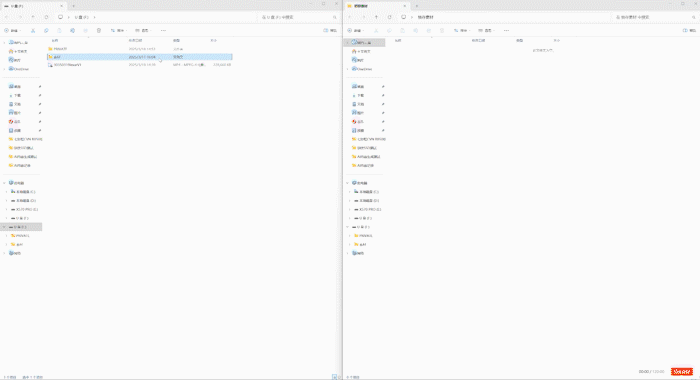
Task: Go Forward in the U盘 (F:) window
Action: coord(20,17)
